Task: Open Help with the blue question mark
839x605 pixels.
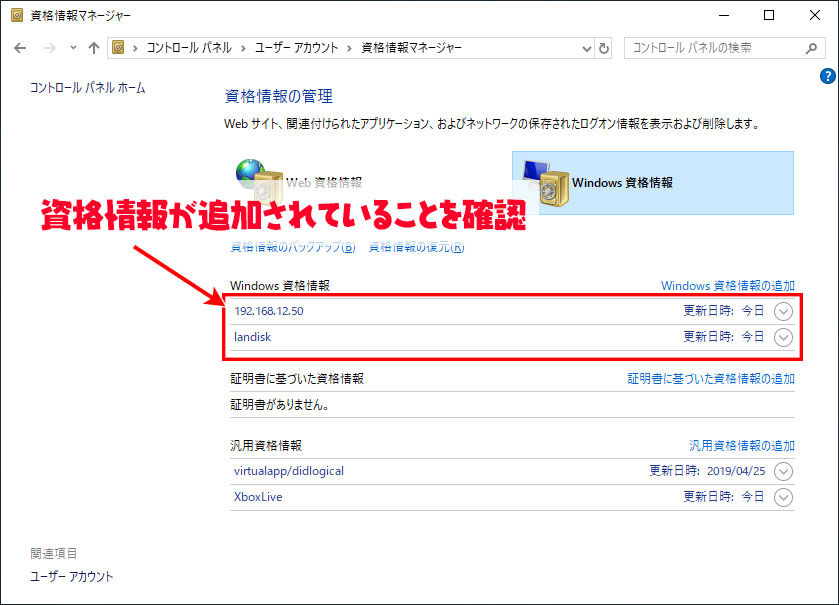Action: (827, 76)
